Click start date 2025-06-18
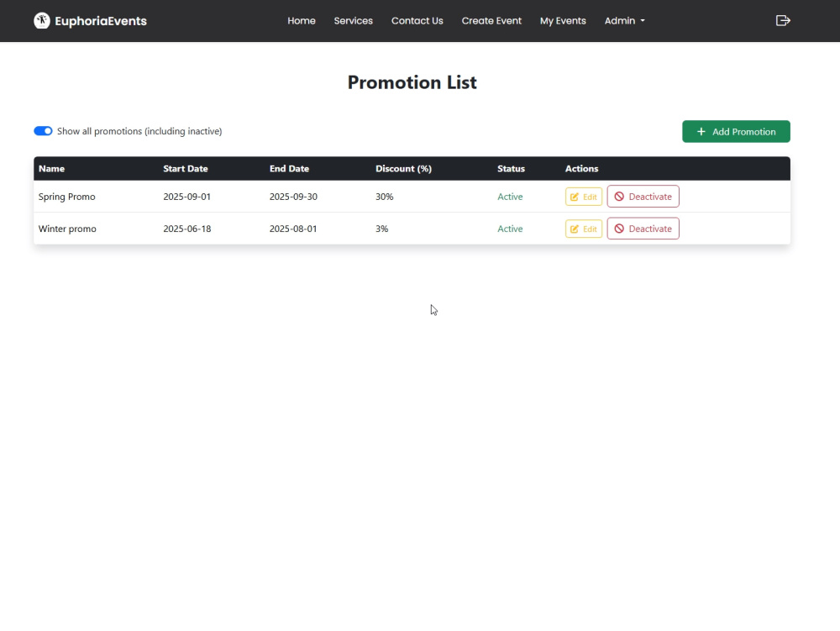 [x=187, y=229]
